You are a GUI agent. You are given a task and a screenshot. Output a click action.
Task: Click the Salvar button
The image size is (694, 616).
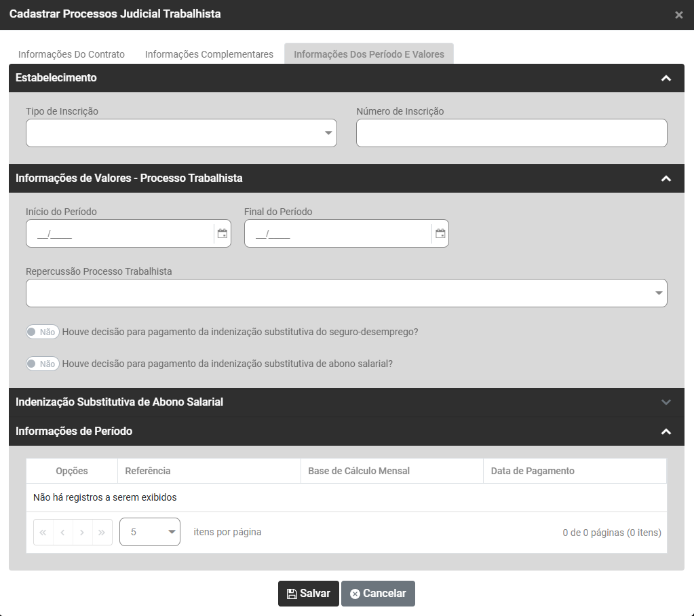[308, 594]
